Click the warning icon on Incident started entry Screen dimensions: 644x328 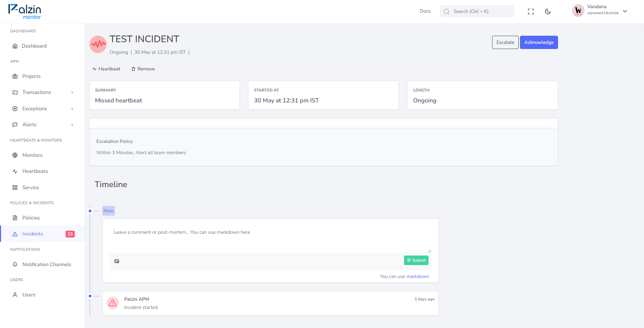[113, 303]
